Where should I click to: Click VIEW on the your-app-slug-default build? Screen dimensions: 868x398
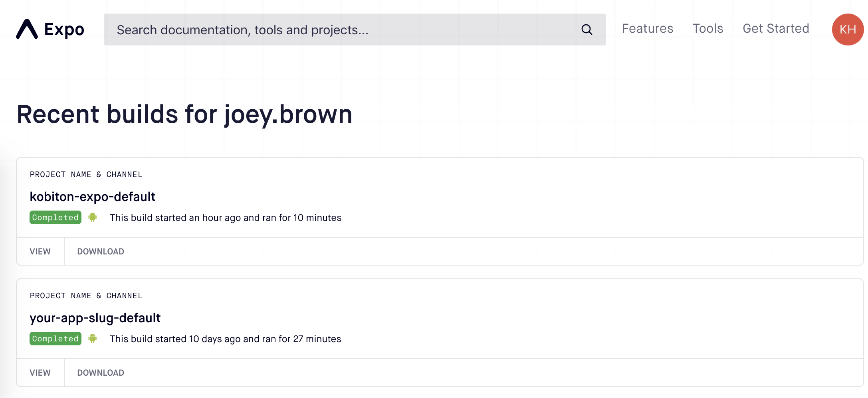40,372
